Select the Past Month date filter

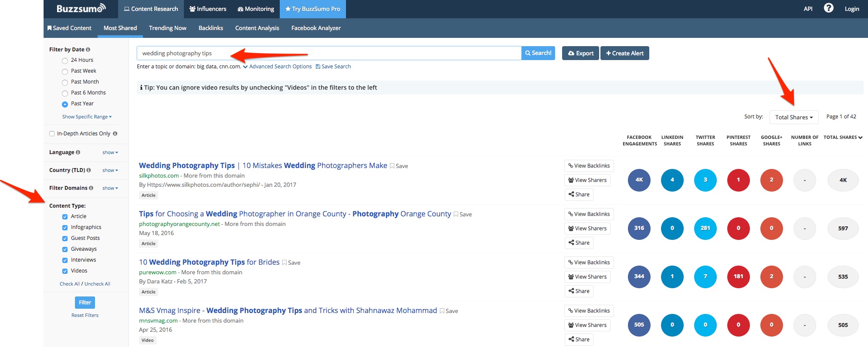65,82
